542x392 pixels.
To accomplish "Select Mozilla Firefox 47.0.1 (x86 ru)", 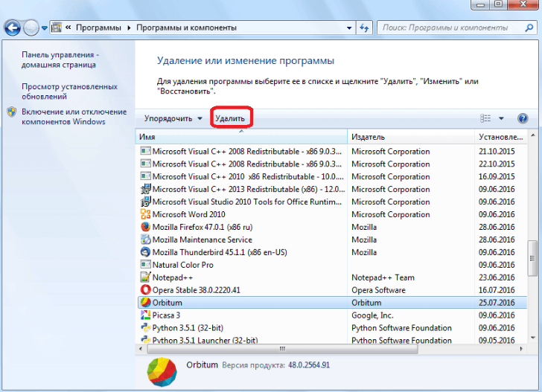I will pos(203,227).
